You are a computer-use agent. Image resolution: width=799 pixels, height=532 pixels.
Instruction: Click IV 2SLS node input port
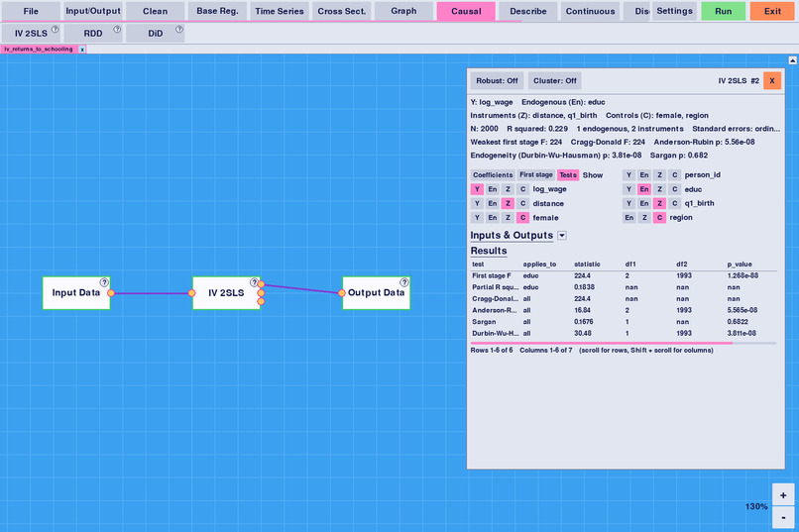tap(191, 292)
